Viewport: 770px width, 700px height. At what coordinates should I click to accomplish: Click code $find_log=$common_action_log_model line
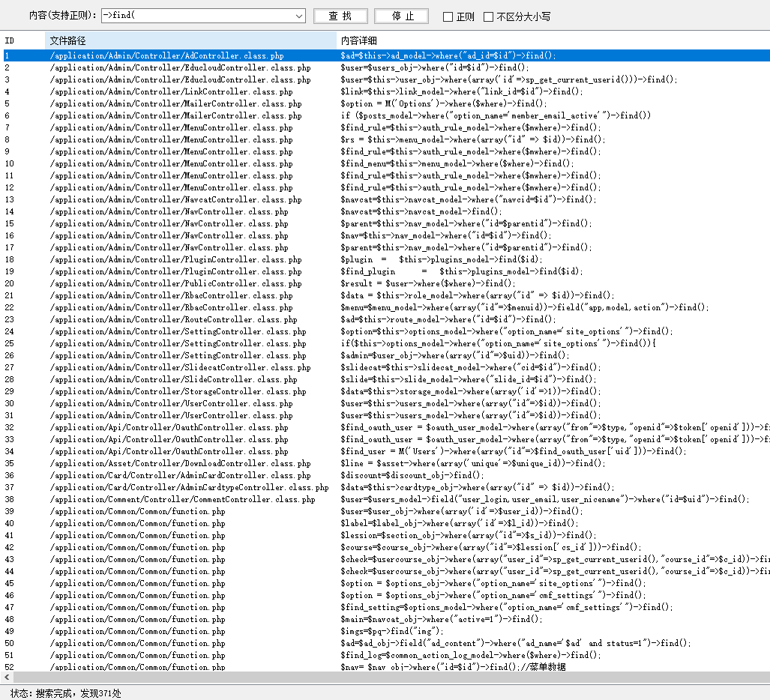tap(470, 655)
